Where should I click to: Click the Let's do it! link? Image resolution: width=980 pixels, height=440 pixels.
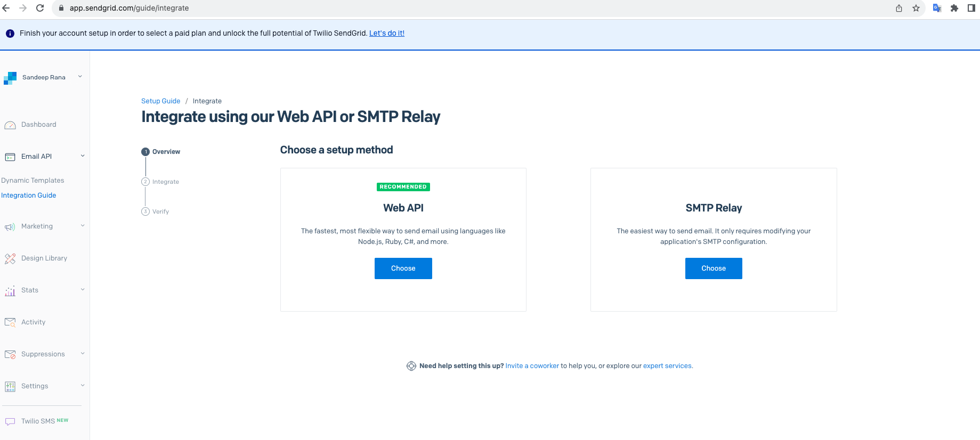click(387, 33)
